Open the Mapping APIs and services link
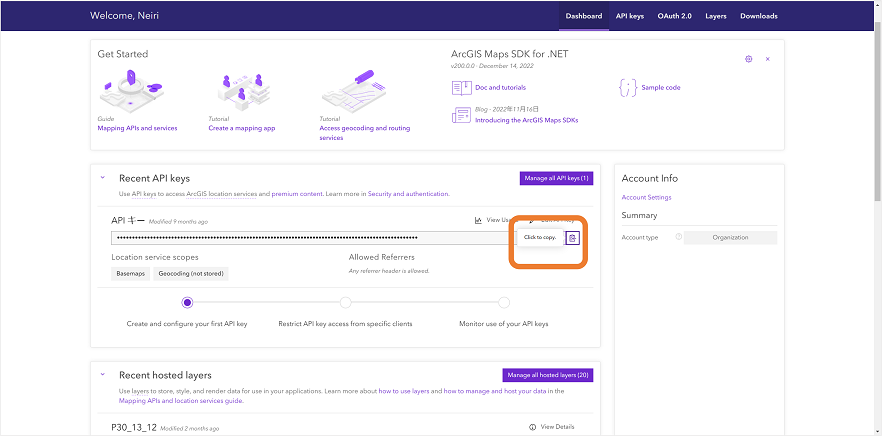The width and height of the screenshot is (882, 436). pos(137,128)
